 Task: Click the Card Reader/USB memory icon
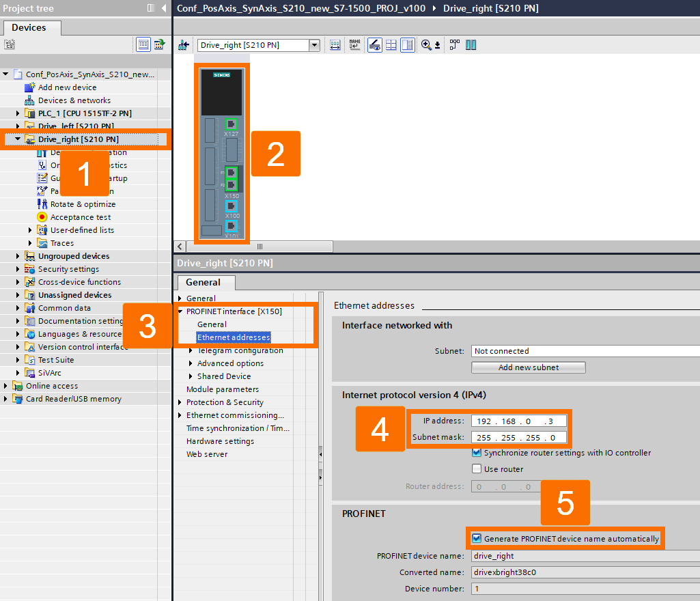(x=17, y=399)
